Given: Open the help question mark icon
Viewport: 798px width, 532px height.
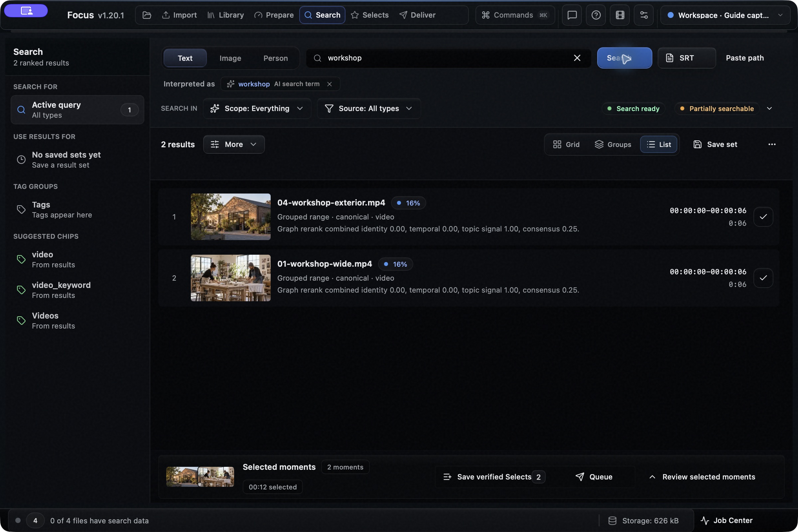Looking at the screenshot, I should point(596,15).
